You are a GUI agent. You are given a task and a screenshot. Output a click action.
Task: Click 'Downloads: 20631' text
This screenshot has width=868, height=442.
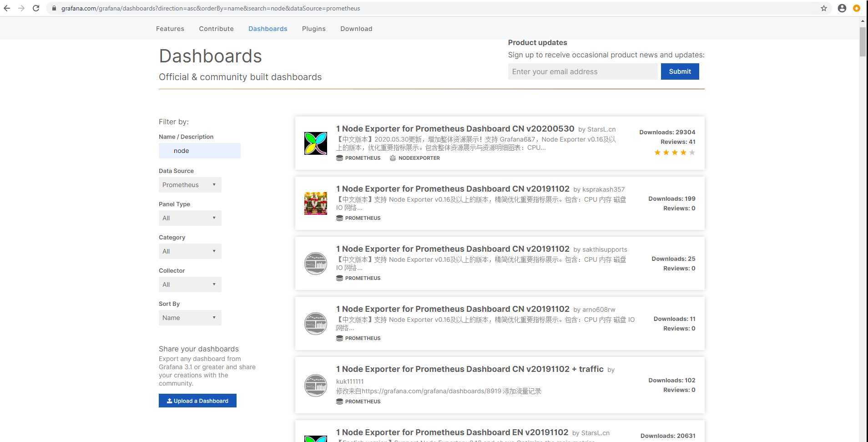point(668,436)
